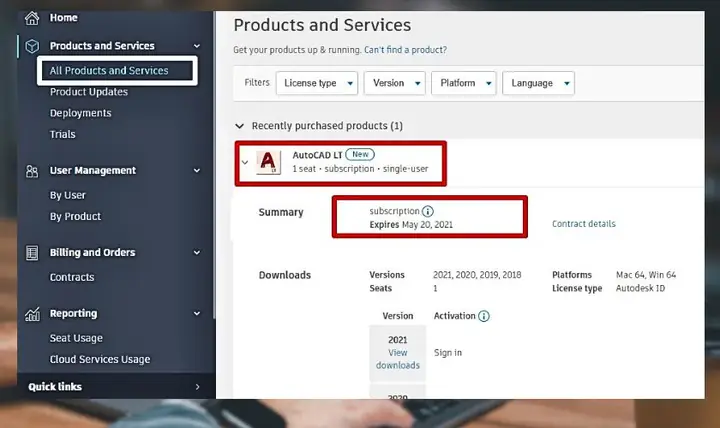Click View downloads for version 2021
Image resolution: width=720 pixels, height=428 pixels.
[398, 359]
